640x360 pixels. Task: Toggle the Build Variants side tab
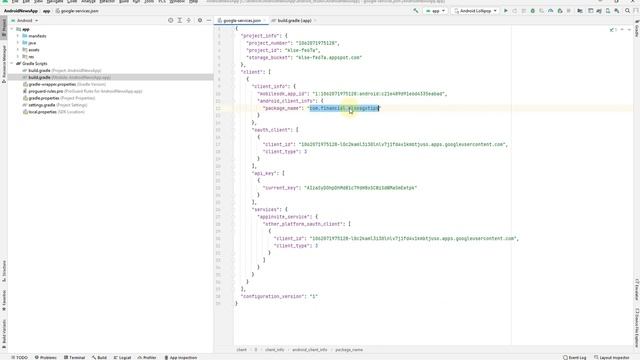4,333
